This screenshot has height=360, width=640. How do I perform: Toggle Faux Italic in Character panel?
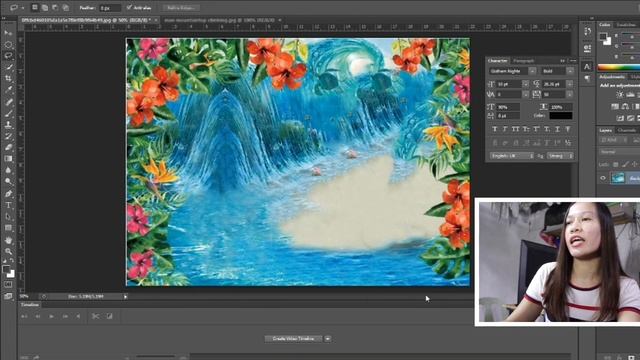pyautogui.click(x=505, y=129)
